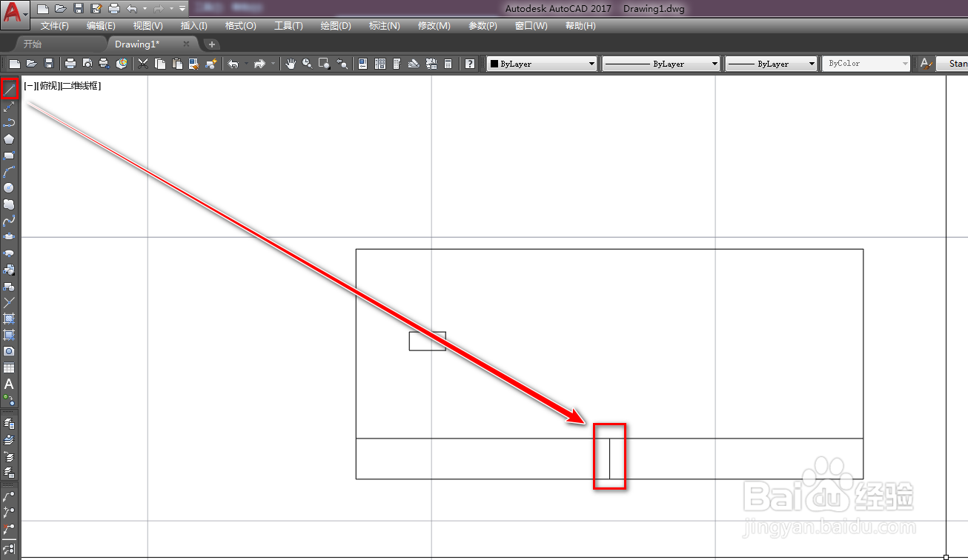Select the Revision Cloud tool
Viewport: 968px width, 560px height.
9,204
